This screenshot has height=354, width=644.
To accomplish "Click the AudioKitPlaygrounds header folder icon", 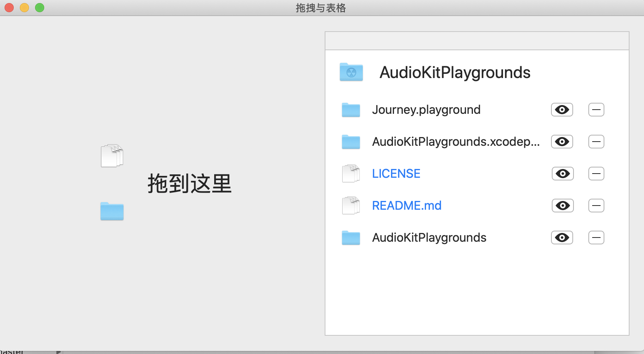I will (x=351, y=72).
